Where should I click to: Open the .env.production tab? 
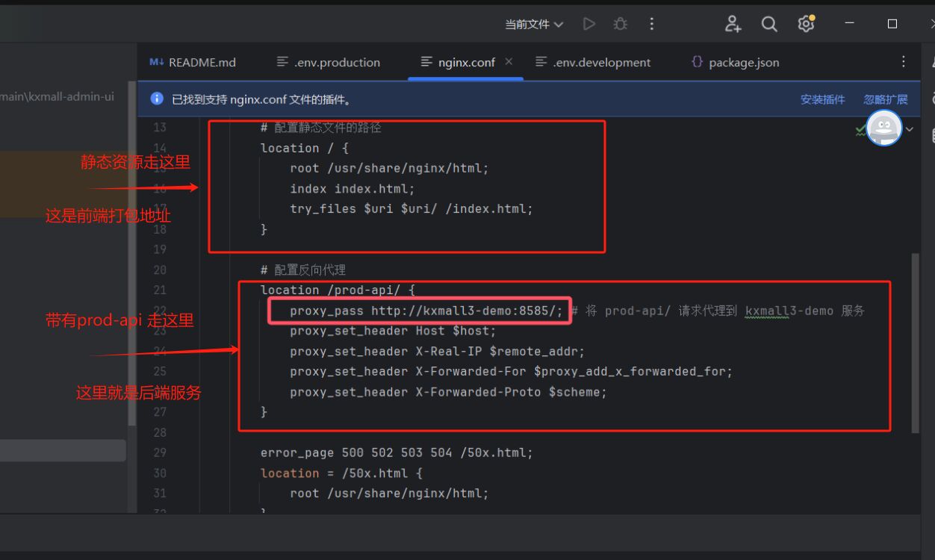pos(329,63)
